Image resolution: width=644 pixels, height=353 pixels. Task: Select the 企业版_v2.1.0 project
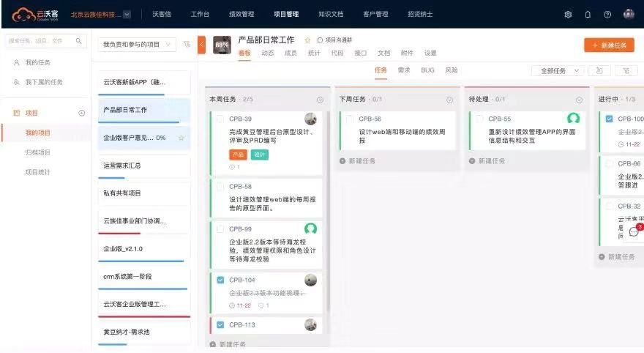tap(144, 248)
